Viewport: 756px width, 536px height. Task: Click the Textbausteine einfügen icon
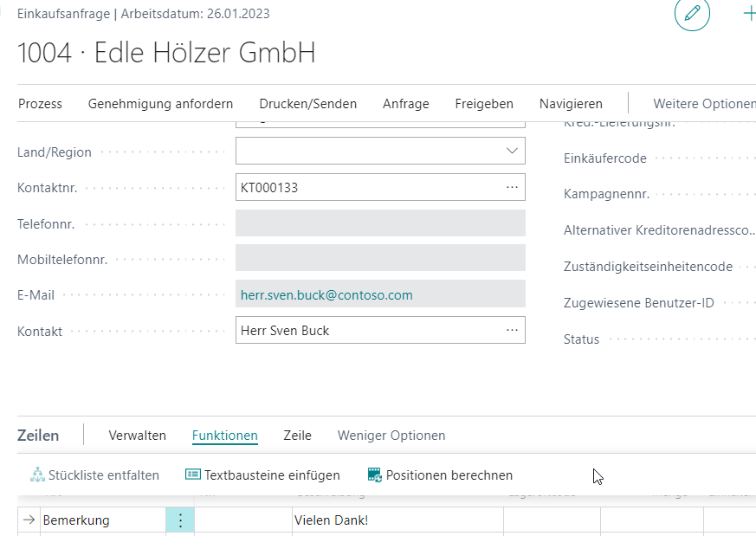pos(192,475)
